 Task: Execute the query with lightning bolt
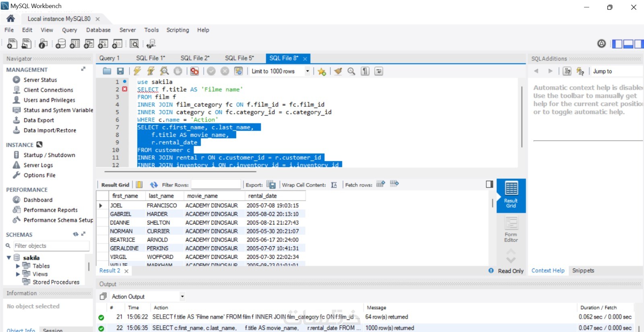click(137, 71)
